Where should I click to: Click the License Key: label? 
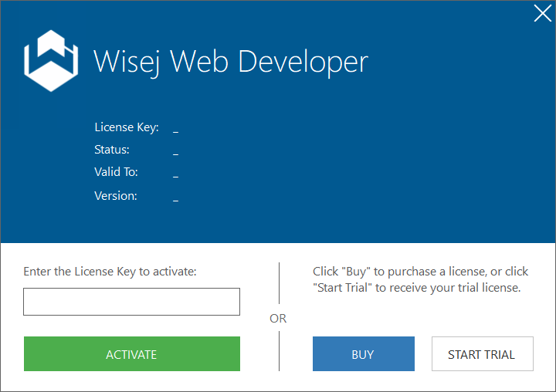[127, 127]
